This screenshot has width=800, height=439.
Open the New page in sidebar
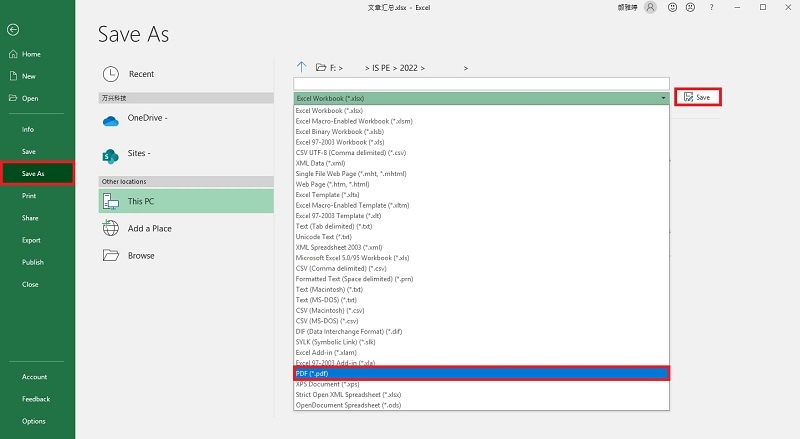[x=29, y=76]
